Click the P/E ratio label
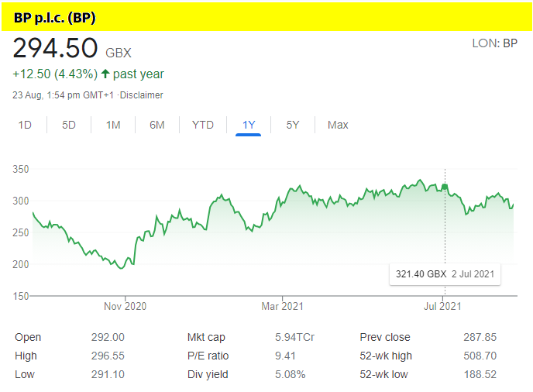Viewport: 533px width, 392px height. tap(208, 356)
